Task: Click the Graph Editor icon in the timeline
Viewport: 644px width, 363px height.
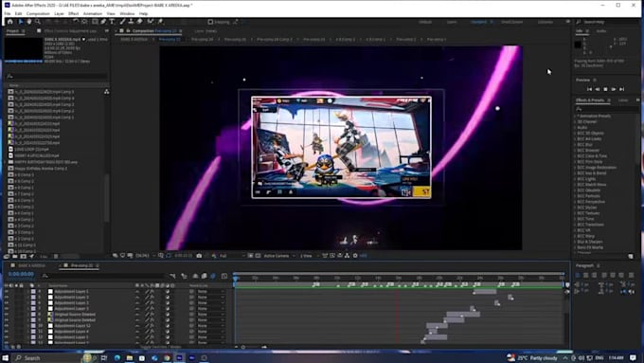Action: [x=224, y=276]
